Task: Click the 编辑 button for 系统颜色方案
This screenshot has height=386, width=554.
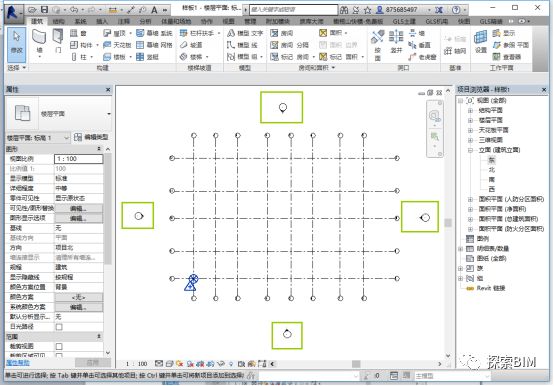Action: [79, 307]
